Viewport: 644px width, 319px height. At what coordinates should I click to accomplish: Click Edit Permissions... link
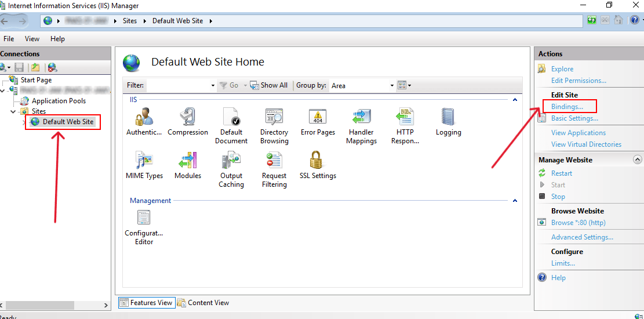click(x=578, y=81)
